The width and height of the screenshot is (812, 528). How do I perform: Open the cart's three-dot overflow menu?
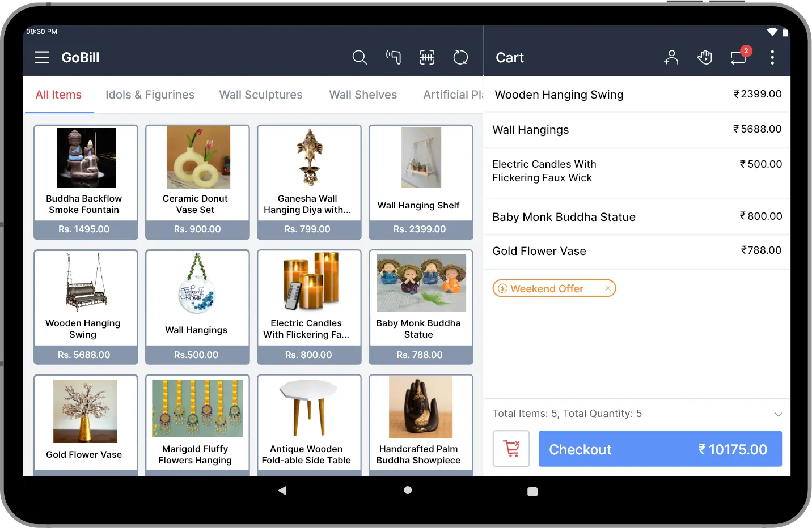772,57
